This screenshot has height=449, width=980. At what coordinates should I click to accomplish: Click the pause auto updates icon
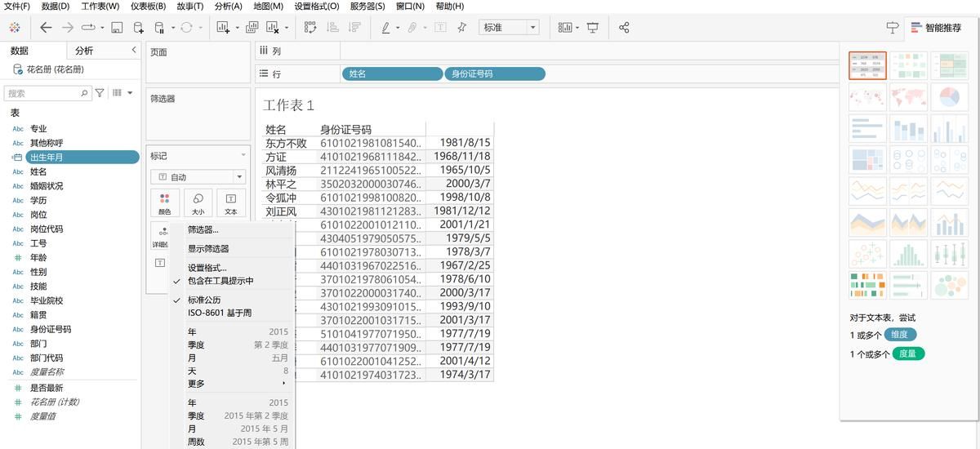[x=159, y=28]
